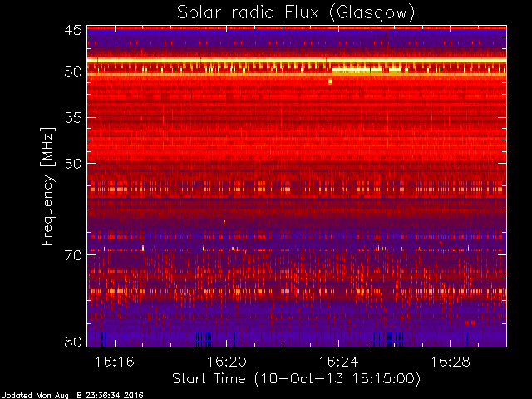Click the 16:16 time tick label
The width and height of the screenshot is (532, 399).
115,362
